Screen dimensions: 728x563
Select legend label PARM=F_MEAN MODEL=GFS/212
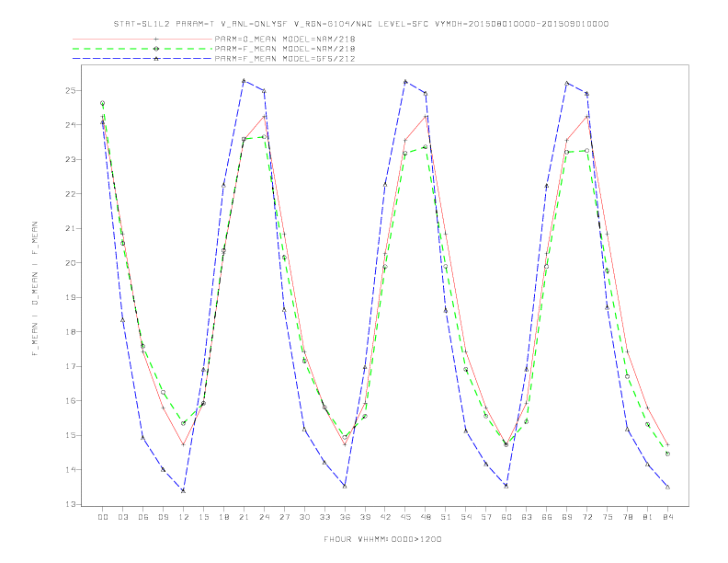(x=285, y=59)
